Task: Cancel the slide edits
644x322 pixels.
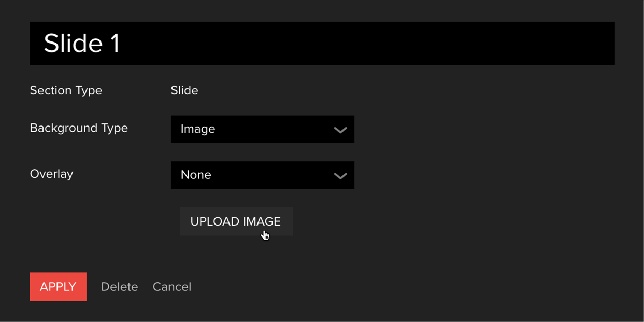Action: [171, 287]
